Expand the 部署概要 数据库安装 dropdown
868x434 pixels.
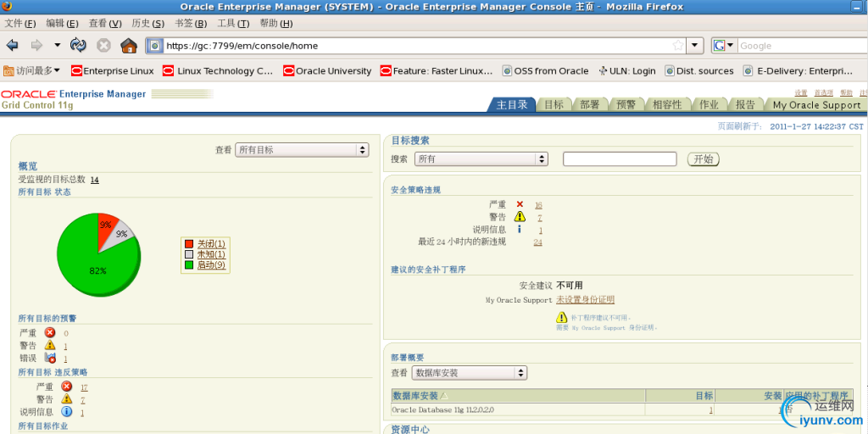pos(470,373)
